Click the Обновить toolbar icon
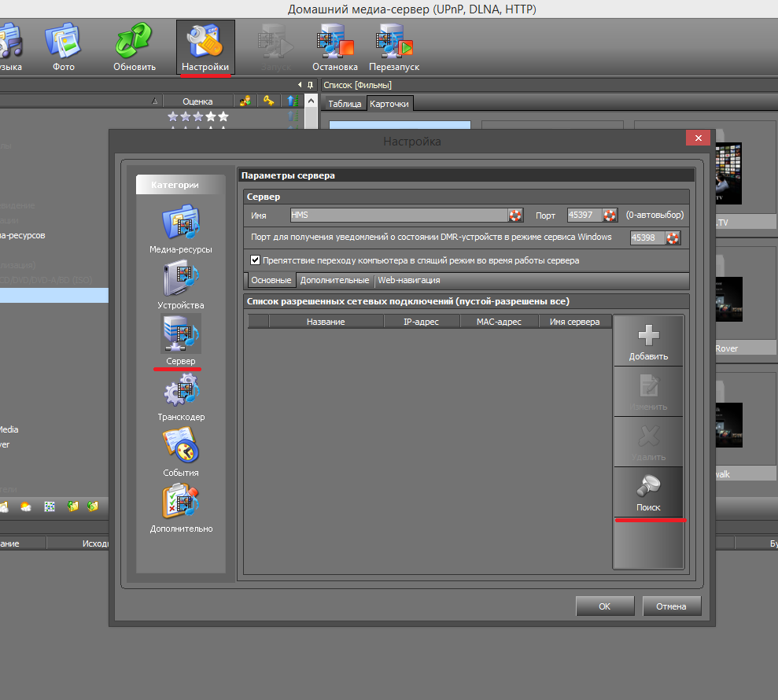The image size is (778, 700). [135, 48]
